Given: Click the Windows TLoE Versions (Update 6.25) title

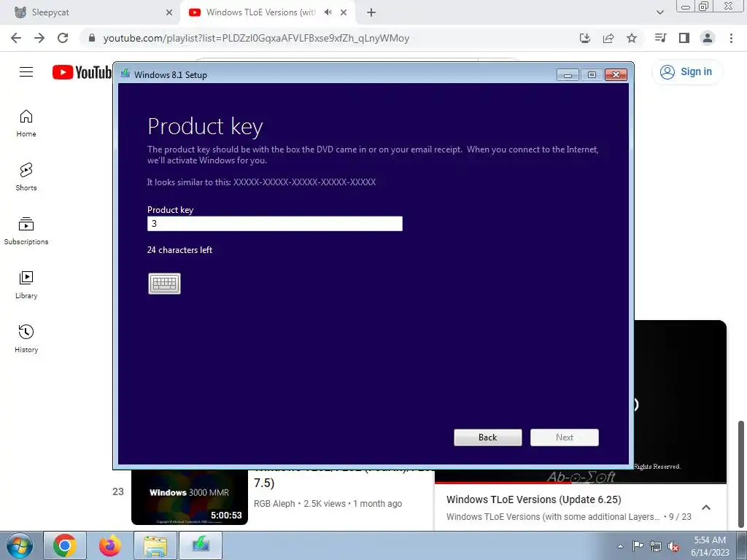Looking at the screenshot, I should 533,499.
